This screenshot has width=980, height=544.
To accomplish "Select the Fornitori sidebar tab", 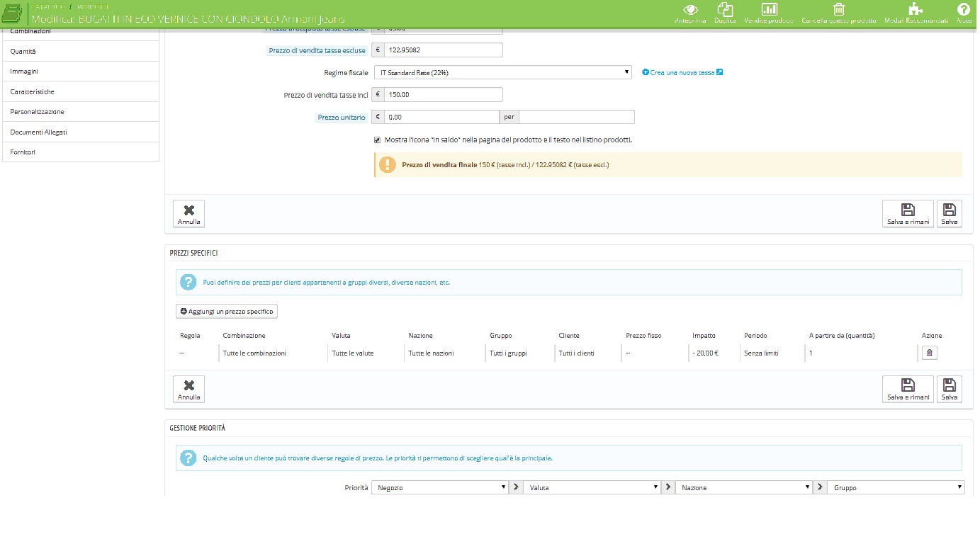I will [x=80, y=152].
